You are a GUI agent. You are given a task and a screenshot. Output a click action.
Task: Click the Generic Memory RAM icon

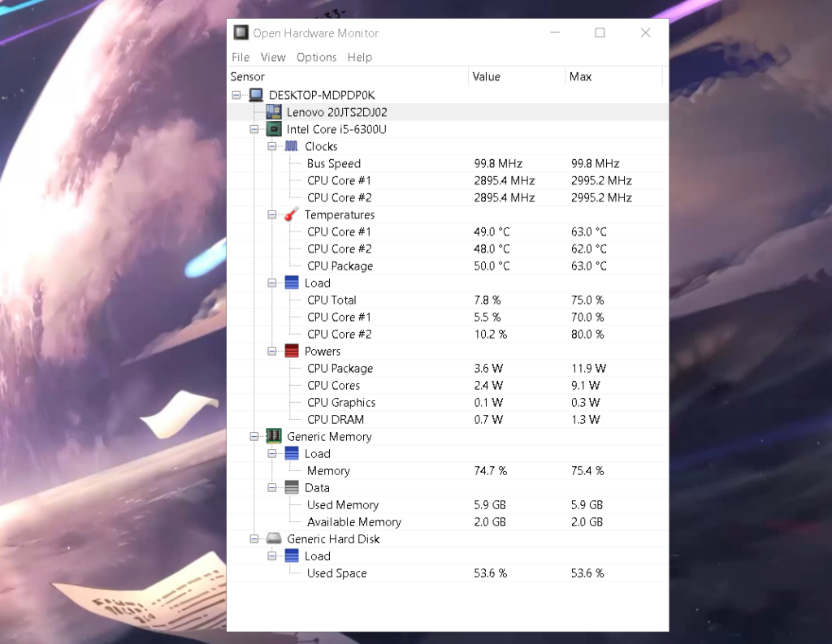pyautogui.click(x=274, y=436)
